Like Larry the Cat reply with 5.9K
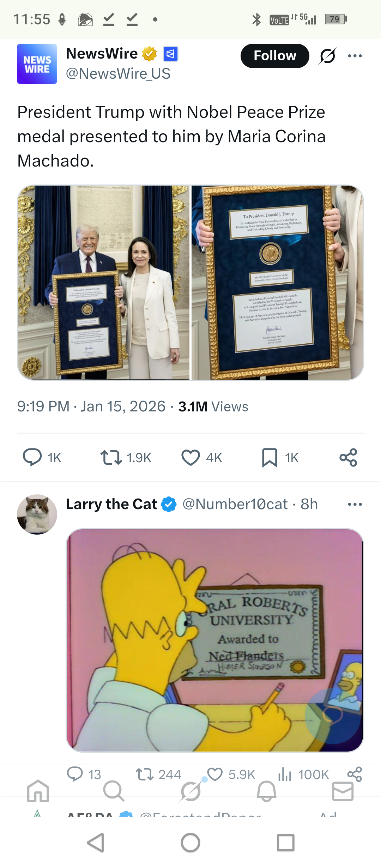 tap(215, 774)
